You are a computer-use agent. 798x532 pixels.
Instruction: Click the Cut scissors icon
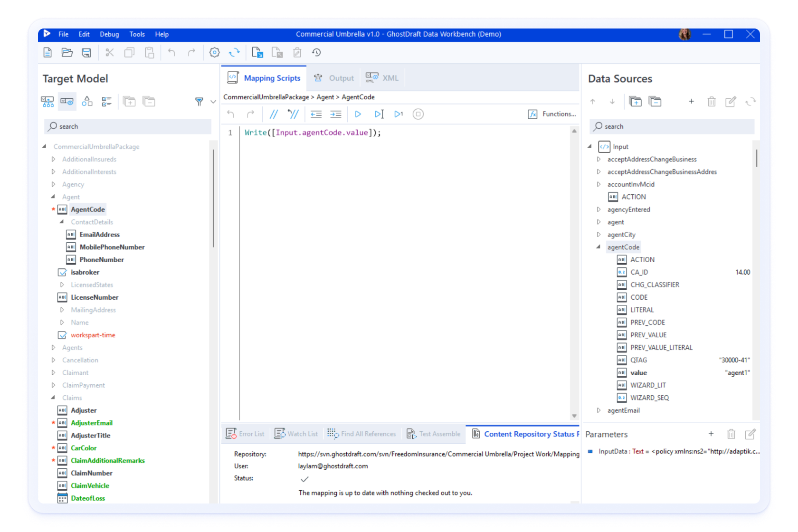[x=110, y=52]
